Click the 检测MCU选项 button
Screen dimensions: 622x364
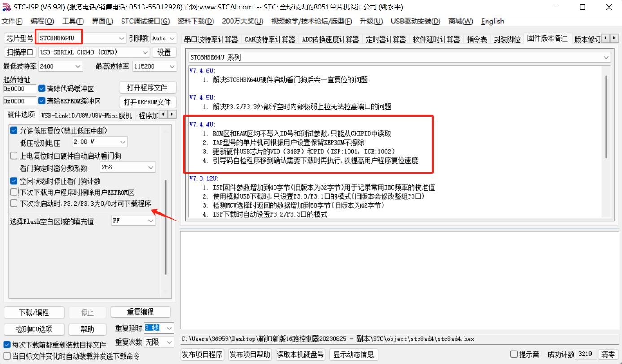tap(34, 329)
